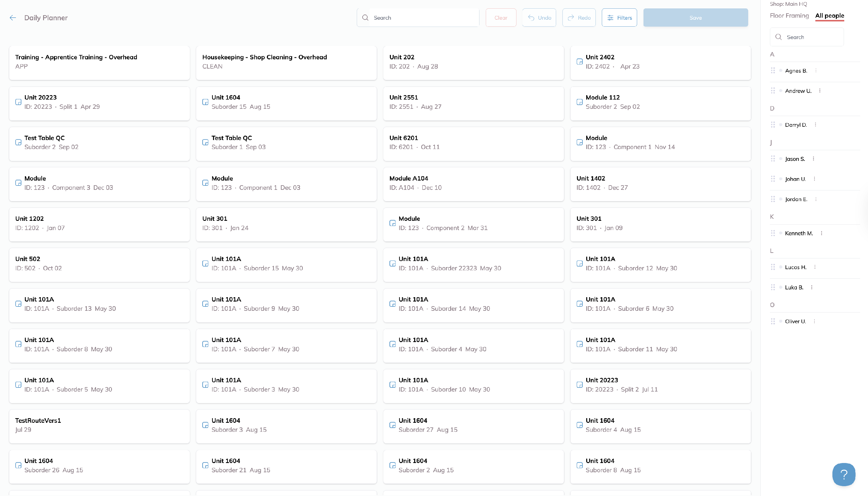
Task: Select the Unit 101A Suborder 12 card
Action: coord(660,265)
